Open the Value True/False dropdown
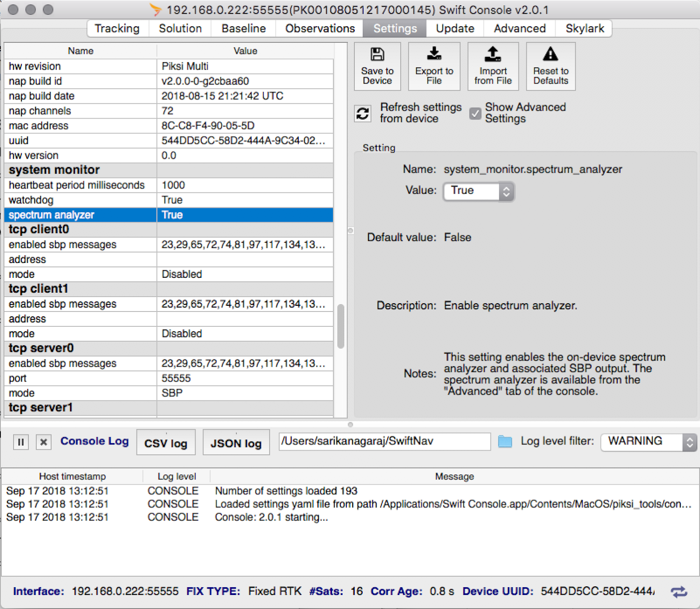Viewport: 700px width, 609px height. pyautogui.click(x=479, y=191)
